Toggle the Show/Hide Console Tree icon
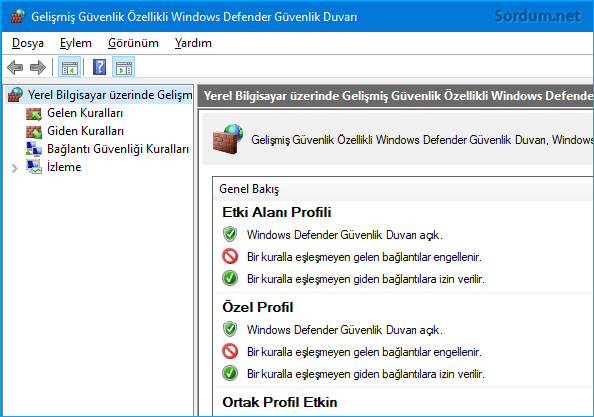This screenshot has height=417, width=594. (69, 67)
